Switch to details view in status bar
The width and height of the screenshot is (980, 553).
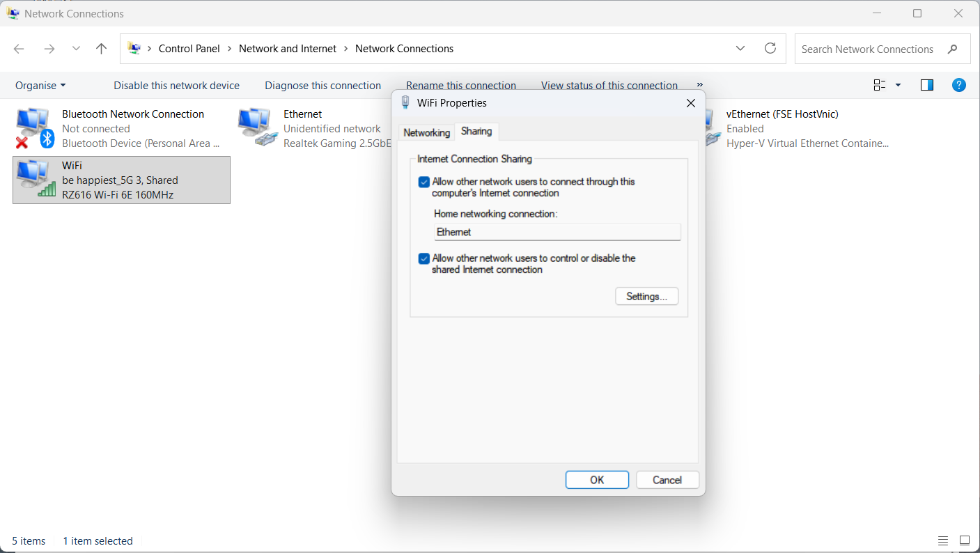point(943,540)
